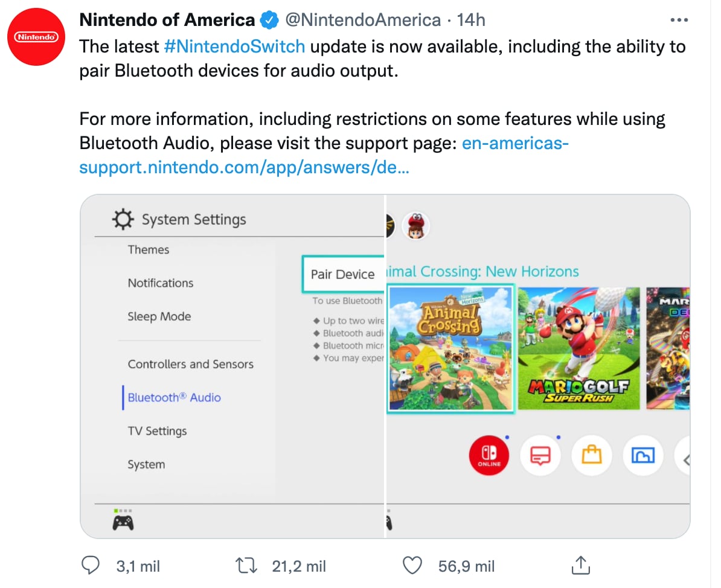Image resolution: width=721 pixels, height=588 pixels.
Task: Open the three-dot more options menu
Action: click(679, 21)
